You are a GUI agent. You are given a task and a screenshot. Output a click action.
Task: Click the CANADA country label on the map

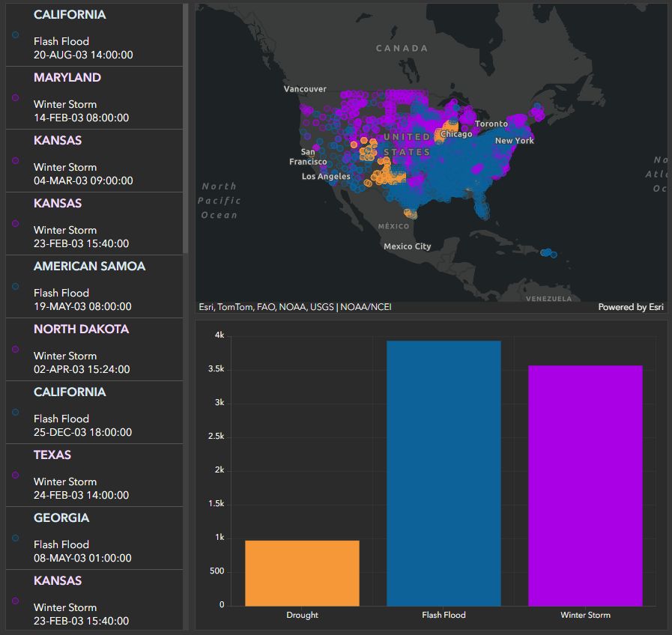point(402,49)
